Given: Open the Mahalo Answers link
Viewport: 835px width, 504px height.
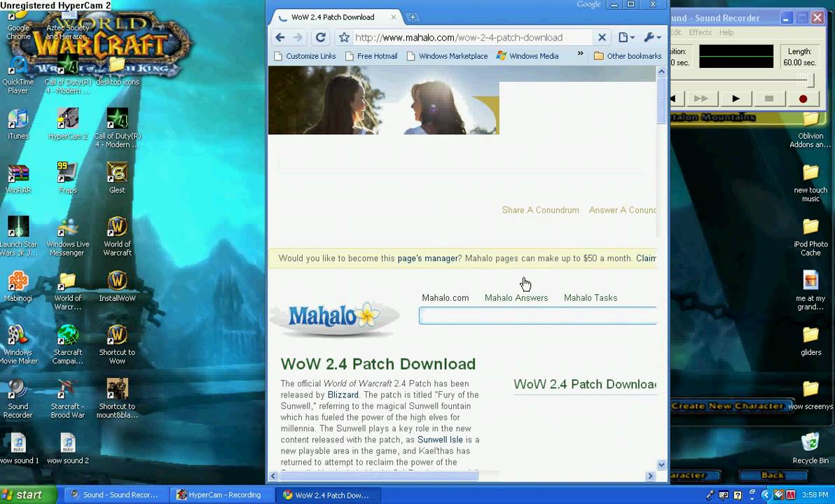Looking at the screenshot, I should (516, 297).
